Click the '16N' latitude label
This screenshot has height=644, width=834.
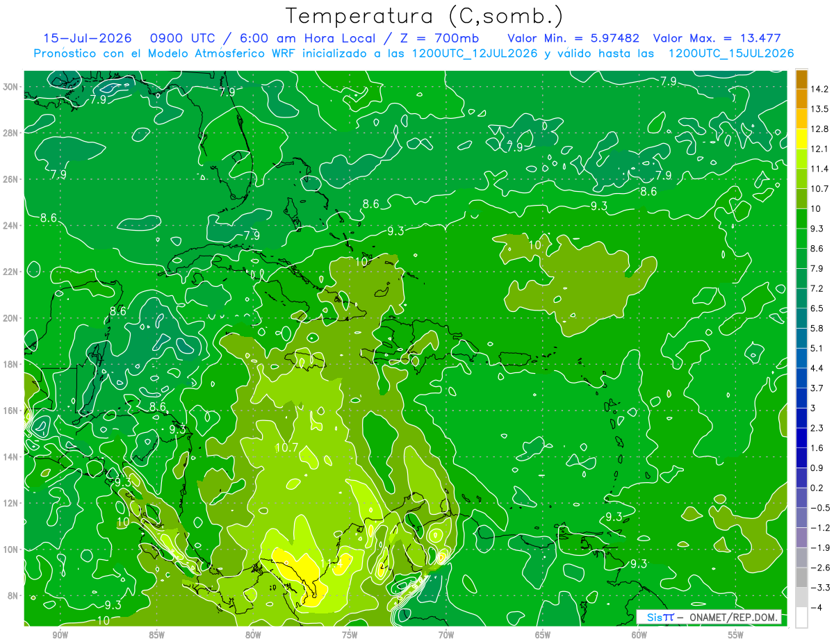tap(10, 411)
